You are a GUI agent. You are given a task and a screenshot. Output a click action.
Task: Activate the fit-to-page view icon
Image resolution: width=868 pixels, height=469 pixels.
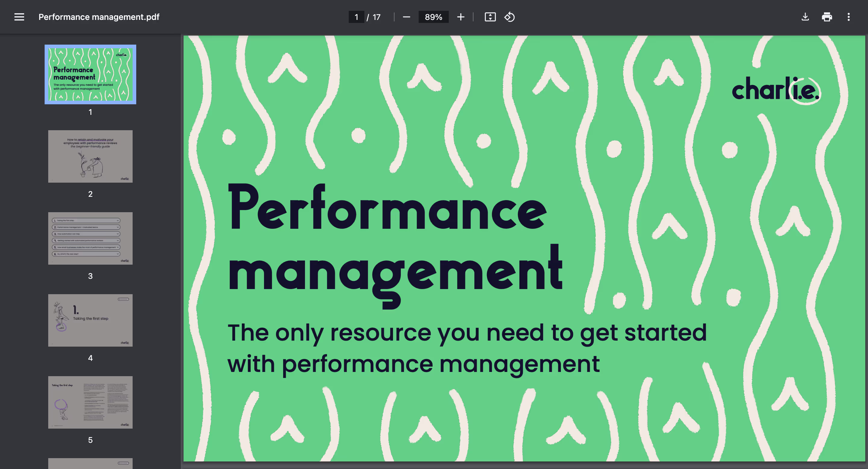click(490, 17)
